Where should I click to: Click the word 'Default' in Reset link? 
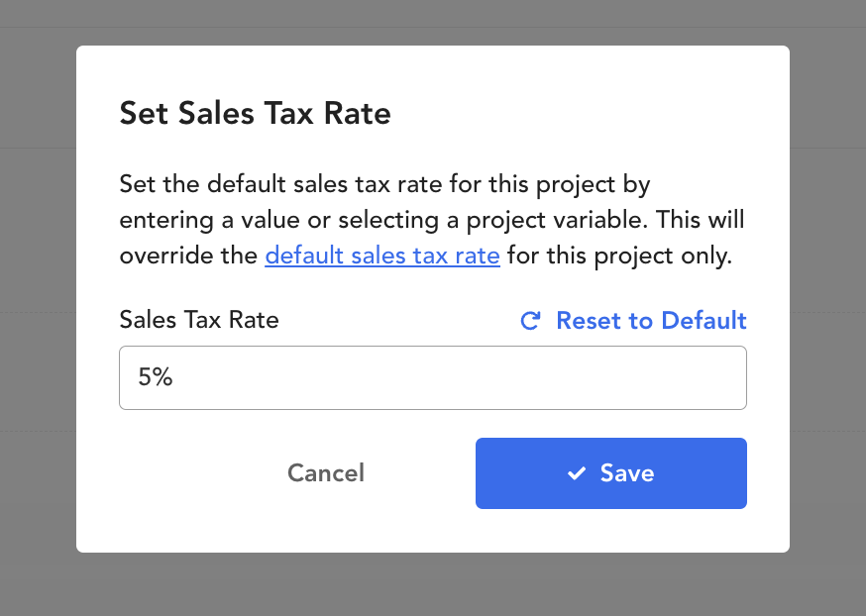[x=704, y=321]
